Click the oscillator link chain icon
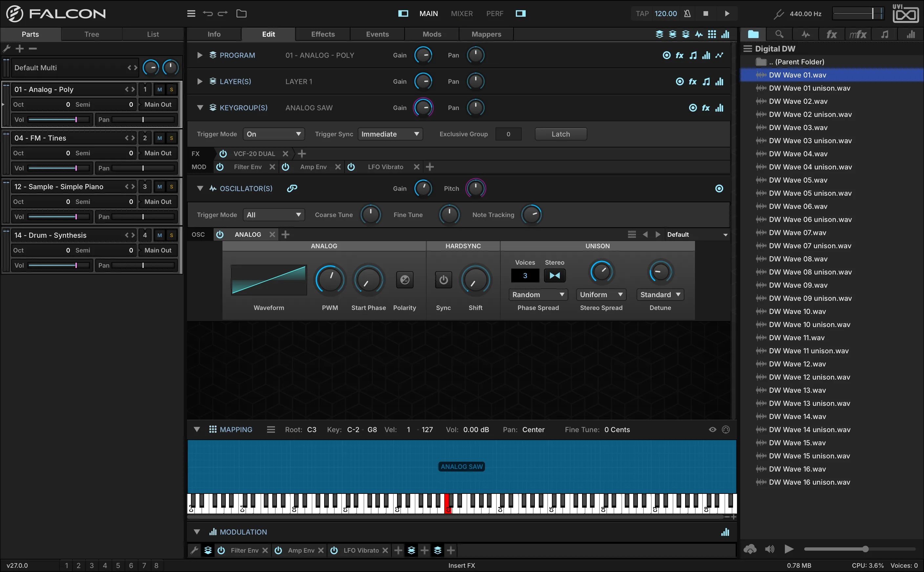Image resolution: width=924 pixels, height=572 pixels. click(292, 188)
